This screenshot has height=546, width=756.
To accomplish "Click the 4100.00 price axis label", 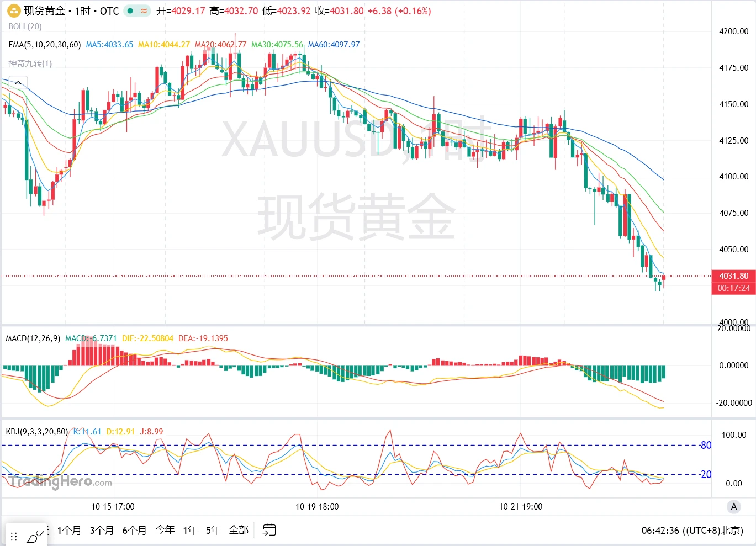I will [x=733, y=177].
